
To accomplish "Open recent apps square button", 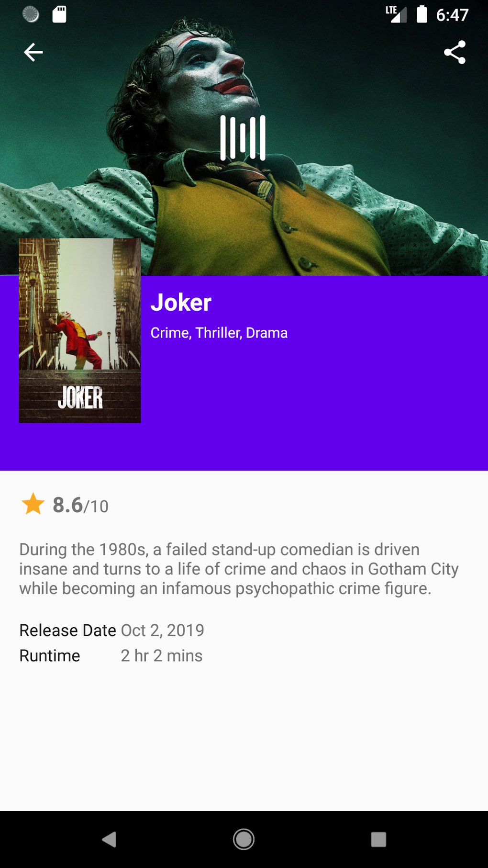I will pyautogui.click(x=378, y=839).
